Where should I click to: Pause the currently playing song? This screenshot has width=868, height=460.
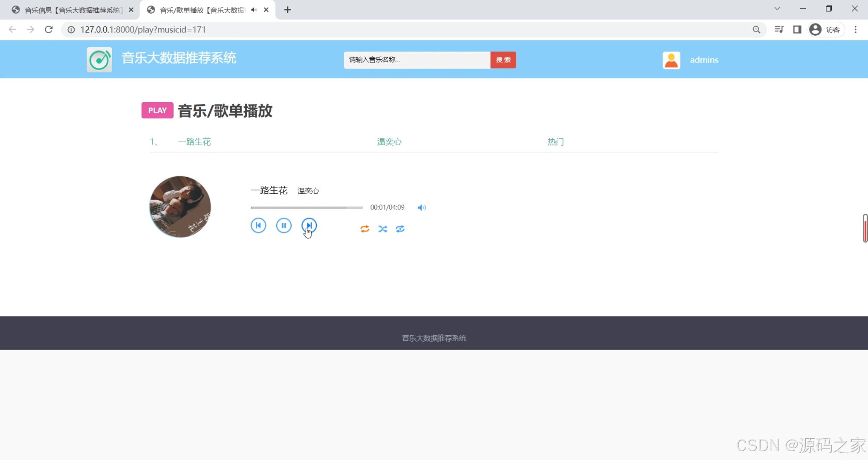click(284, 225)
